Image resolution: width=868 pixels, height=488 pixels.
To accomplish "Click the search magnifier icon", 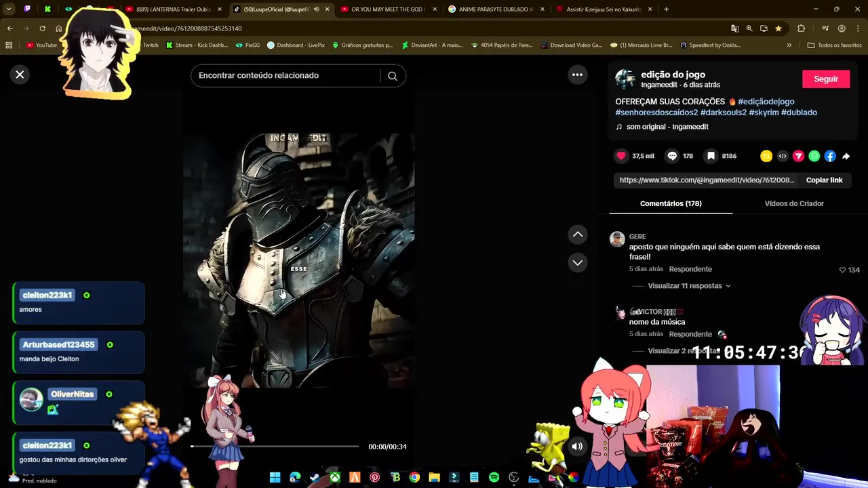I will point(393,76).
